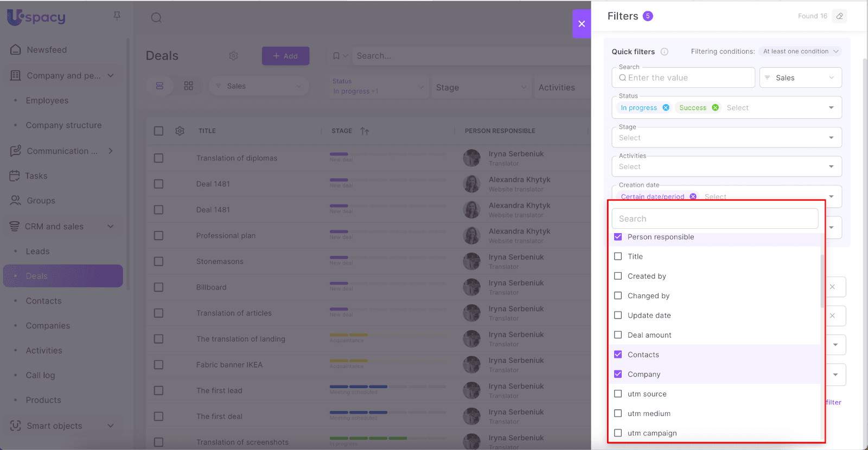The width and height of the screenshot is (868, 450).
Task: Open the Filtering conditions dropdown
Action: [800, 52]
